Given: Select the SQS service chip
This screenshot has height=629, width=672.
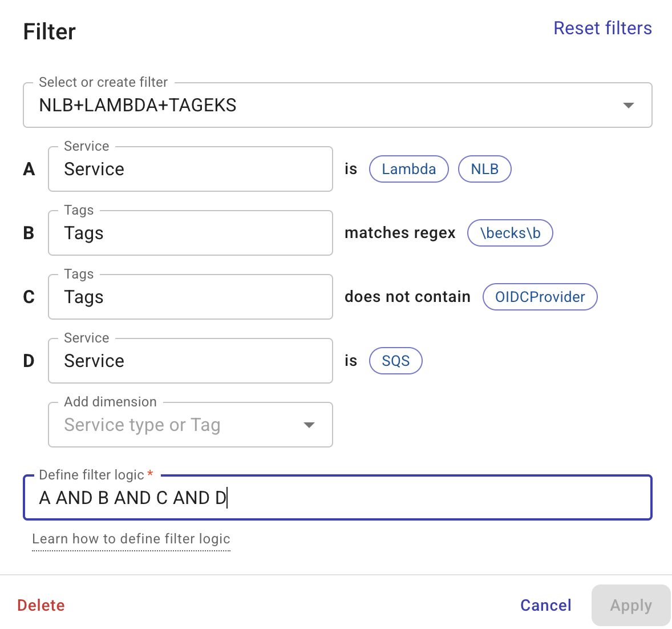Looking at the screenshot, I should point(395,361).
